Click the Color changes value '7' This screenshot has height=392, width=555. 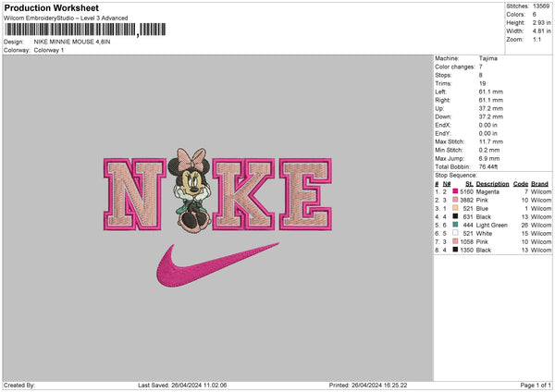(481, 67)
